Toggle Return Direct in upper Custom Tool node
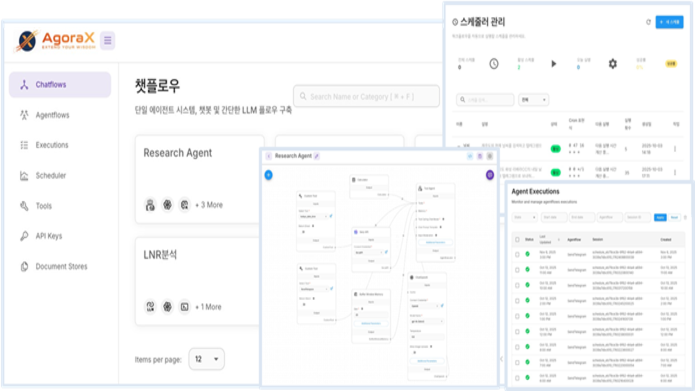Screen dimensions: 695x391 click(x=304, y=231)
